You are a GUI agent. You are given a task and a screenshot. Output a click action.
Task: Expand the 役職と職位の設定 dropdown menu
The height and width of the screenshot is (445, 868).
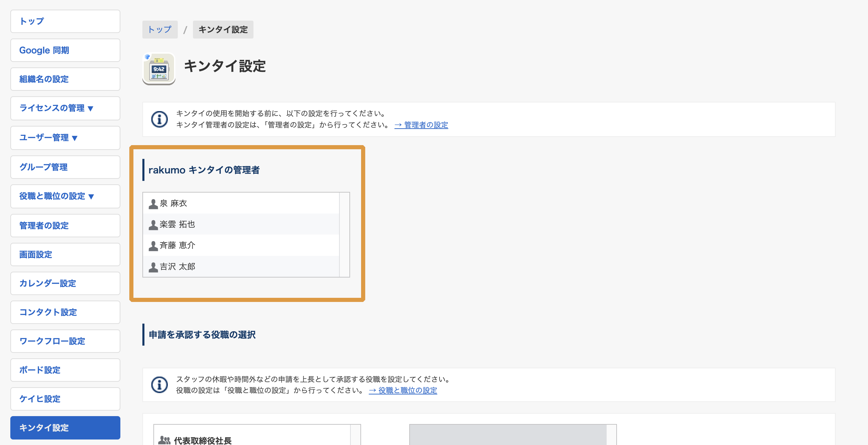click(x=65, y=196)
